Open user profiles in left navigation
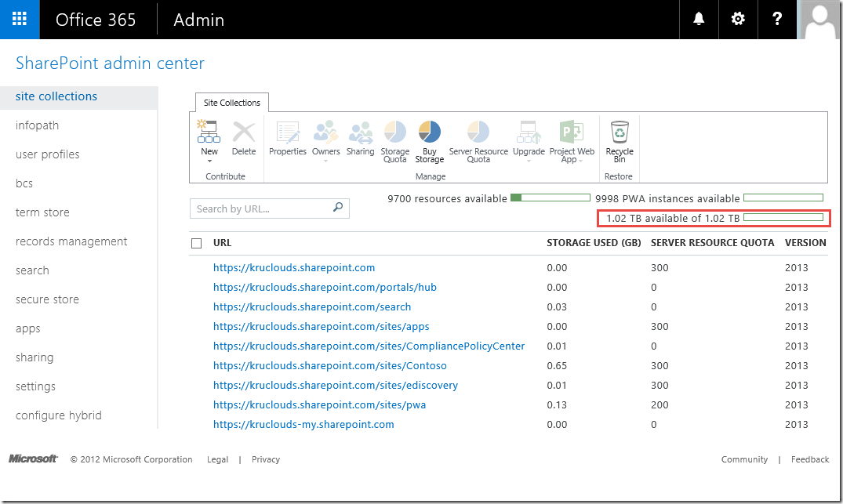 point(48,154)
